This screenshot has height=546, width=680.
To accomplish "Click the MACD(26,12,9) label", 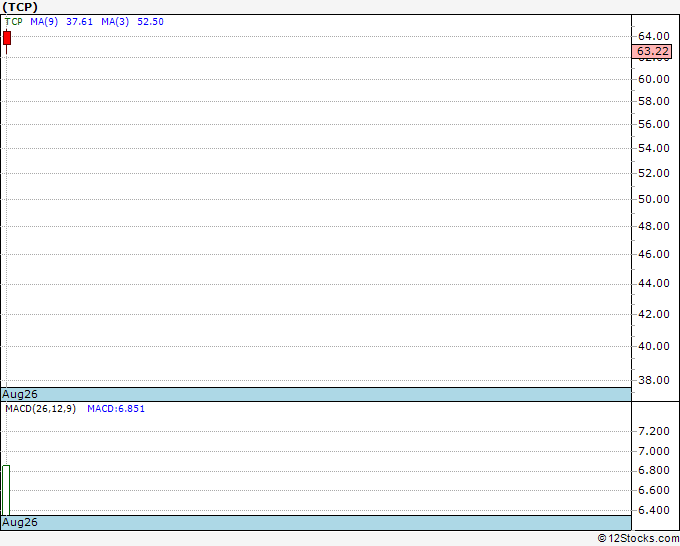I will click(x=40, y=409).
